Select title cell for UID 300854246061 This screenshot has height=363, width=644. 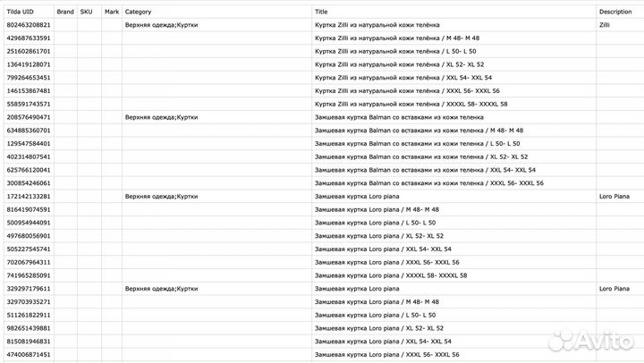point(429,183)
